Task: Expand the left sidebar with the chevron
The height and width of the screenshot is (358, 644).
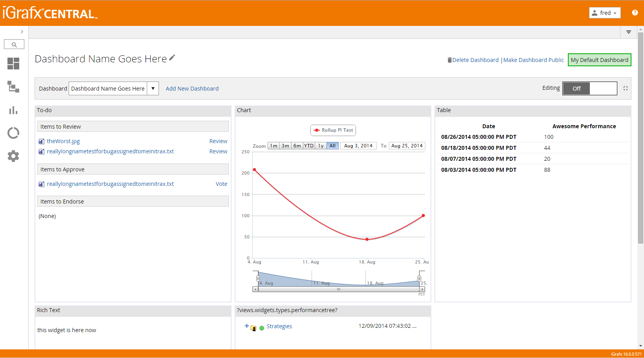Action: pyautogui.click(x=22, y=32)
